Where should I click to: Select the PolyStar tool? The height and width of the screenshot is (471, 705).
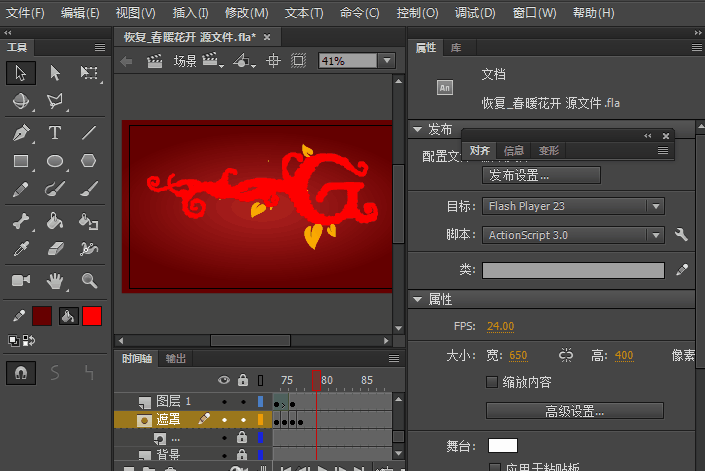pos(89,161)
